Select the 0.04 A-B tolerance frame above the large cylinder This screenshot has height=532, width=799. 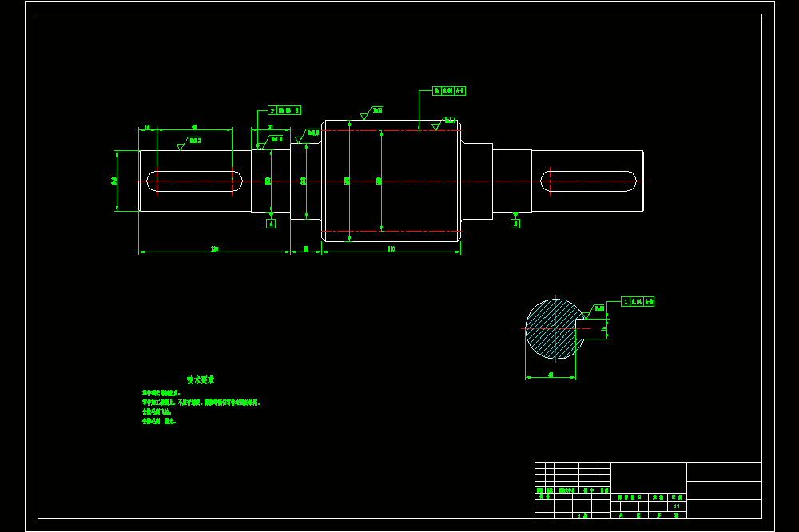click(449, 91)
